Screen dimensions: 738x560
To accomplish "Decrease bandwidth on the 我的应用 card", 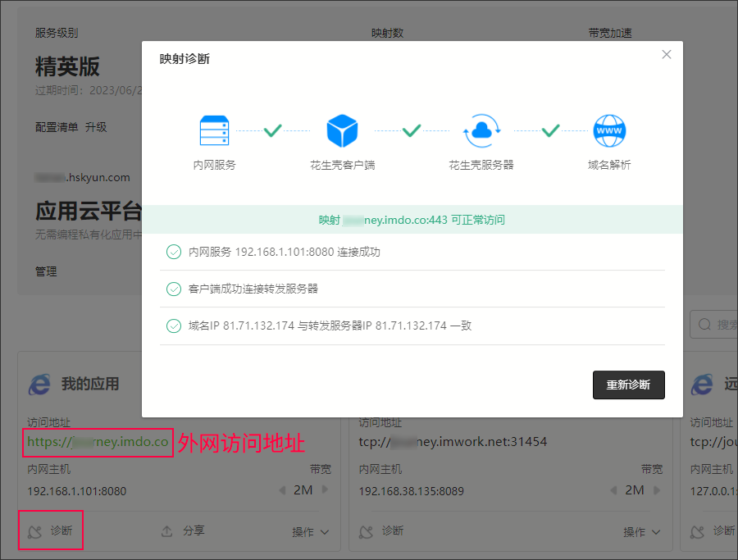I will [x=282, y=490].
